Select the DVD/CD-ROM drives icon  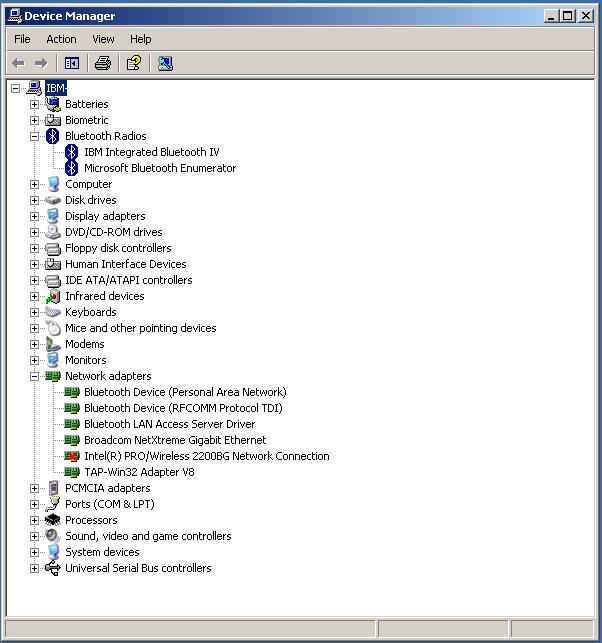coord(53,232)
